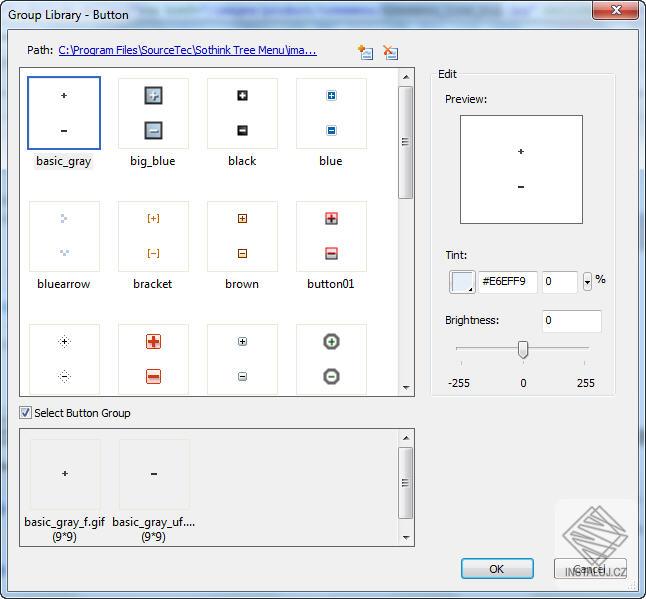Image resolution: width=646 pixels, height=599 pixels.
Task: Click the Brightness slider handle
Action: click(523, 349)
